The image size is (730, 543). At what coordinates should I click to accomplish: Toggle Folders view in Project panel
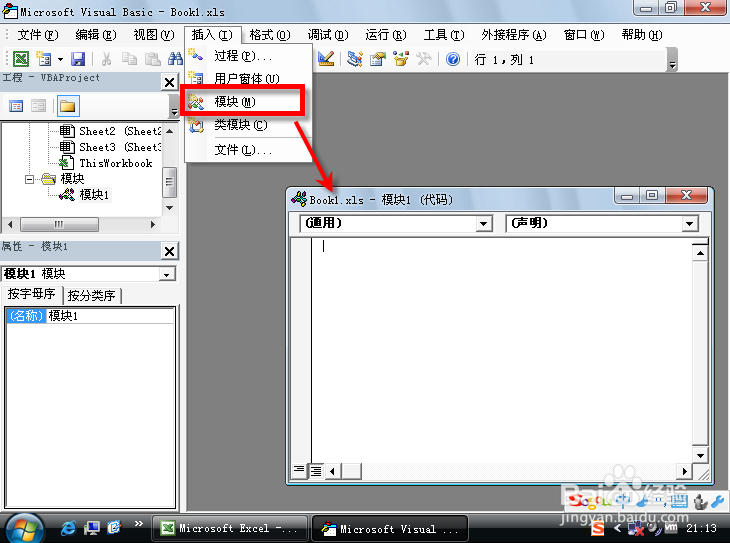68,106
